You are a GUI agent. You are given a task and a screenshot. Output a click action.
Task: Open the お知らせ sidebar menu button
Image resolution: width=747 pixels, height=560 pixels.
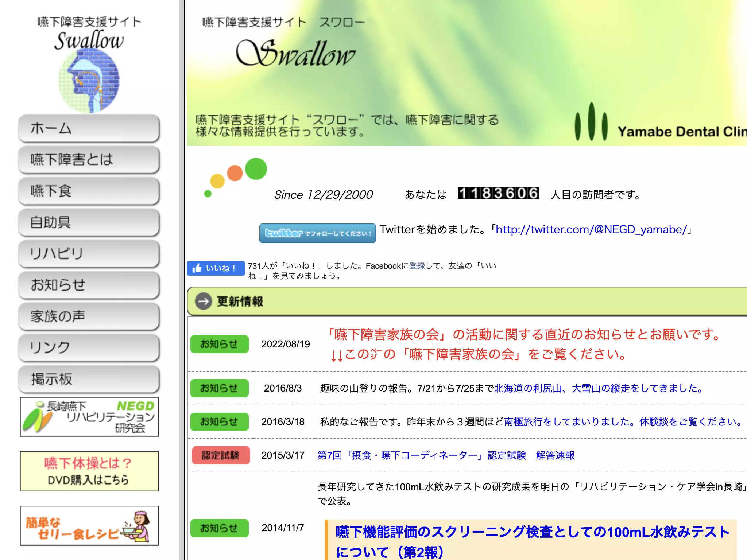pyautogui.click(x=89, y=285)
